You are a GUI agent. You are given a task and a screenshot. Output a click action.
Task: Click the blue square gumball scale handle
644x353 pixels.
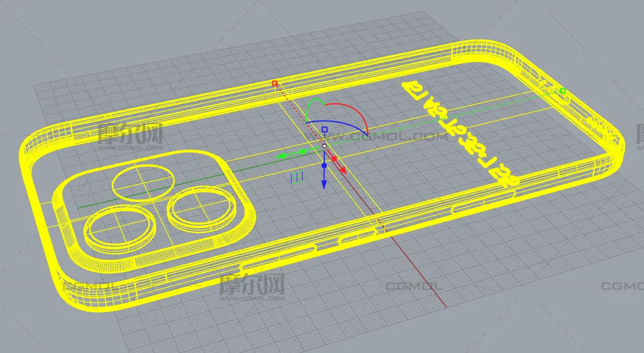point(324,129)
